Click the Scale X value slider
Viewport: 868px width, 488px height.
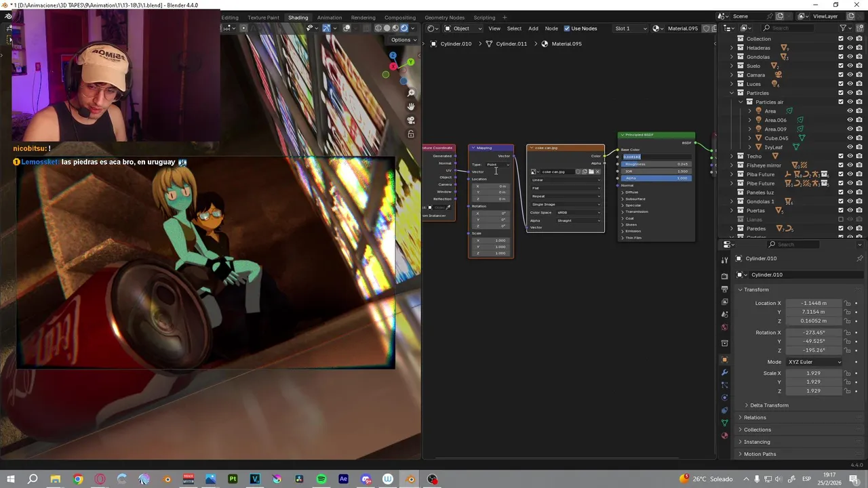(814, 373)
